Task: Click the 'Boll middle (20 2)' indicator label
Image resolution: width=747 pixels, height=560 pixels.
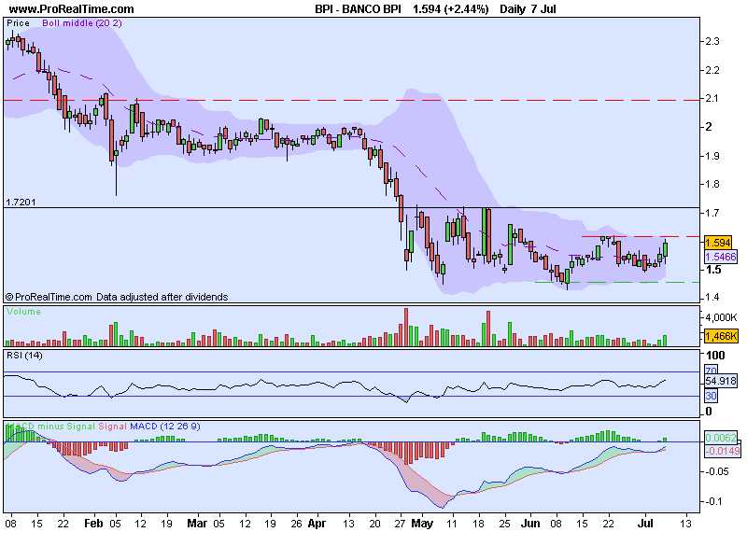Action: point(82,23)
